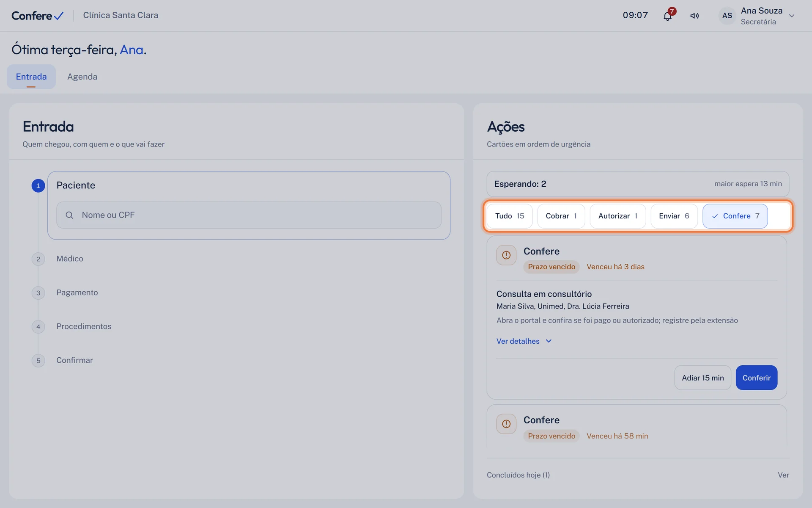Open the Ana Souza account dropdown chevron
This screenshot has width=812, height=508.
click(792, 16)
